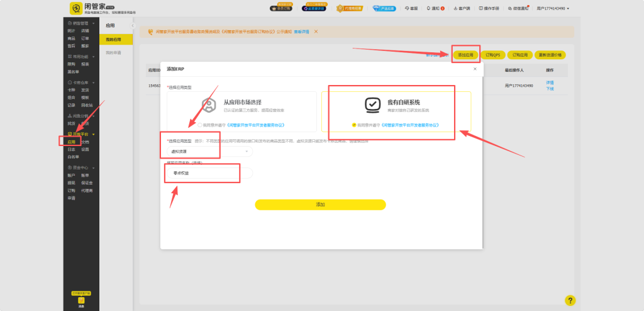Dismiss the orange announcement banner
The height and width of the screenshot is (311, 644).
tap(316, 31)
